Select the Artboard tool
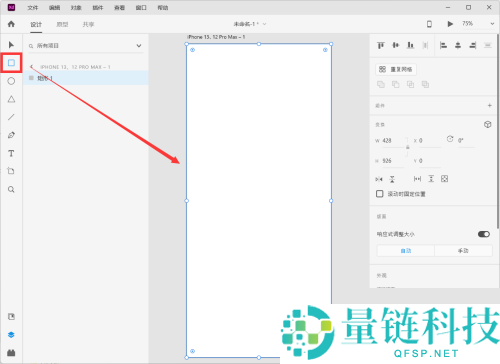Image resolution: width=500 pixels, height=364 pixels. (11, 171)
